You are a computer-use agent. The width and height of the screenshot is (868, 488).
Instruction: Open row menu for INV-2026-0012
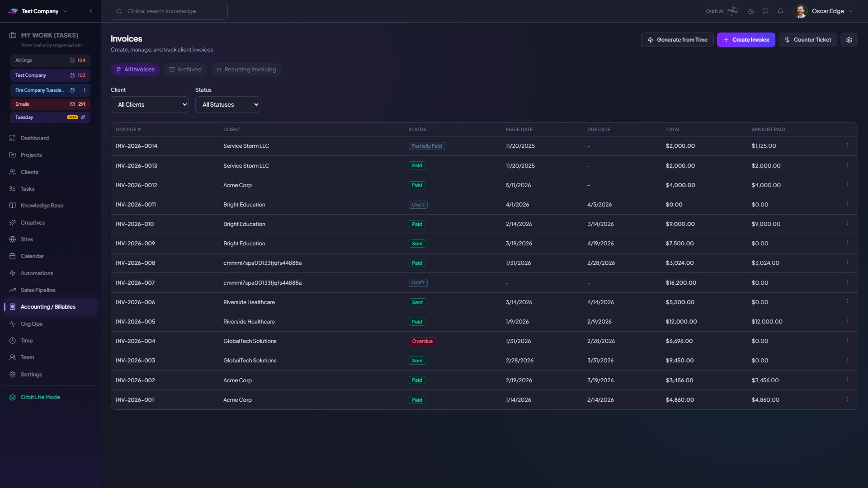[848, 184]
